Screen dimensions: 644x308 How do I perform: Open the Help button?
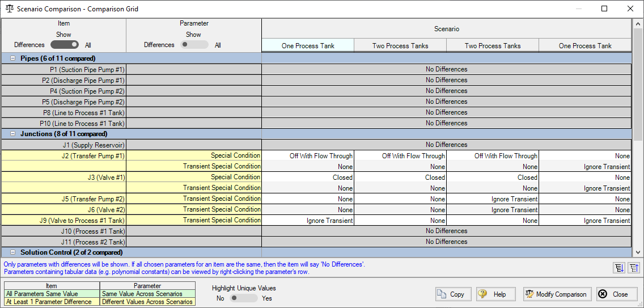pos(495,294)
